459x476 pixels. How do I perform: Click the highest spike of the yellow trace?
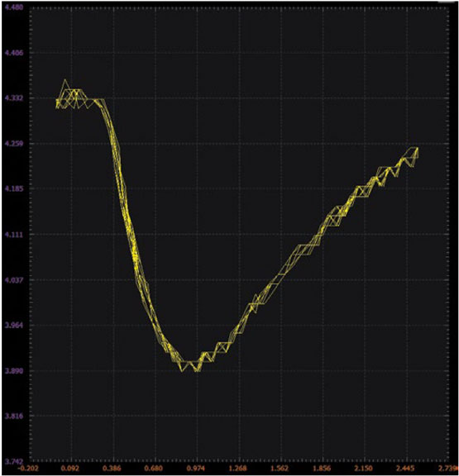[65, 80]
